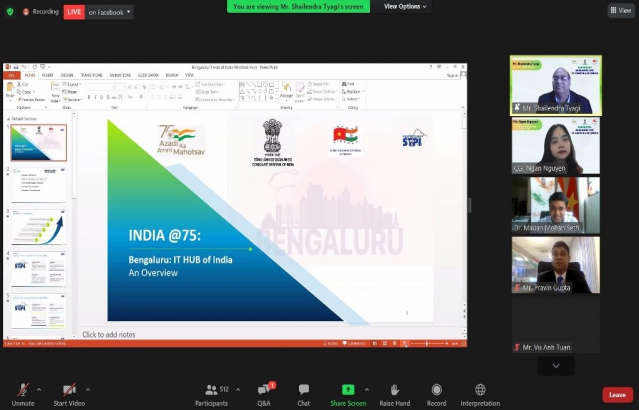Click the zoom in plus in PowerPoint
639x410 pixels.
(x=447, y=344)
